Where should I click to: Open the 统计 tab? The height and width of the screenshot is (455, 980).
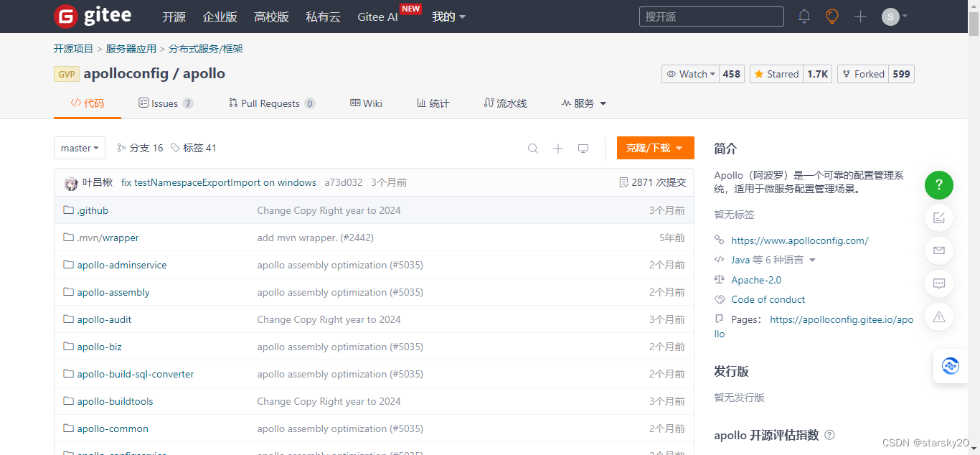point(433,103)
